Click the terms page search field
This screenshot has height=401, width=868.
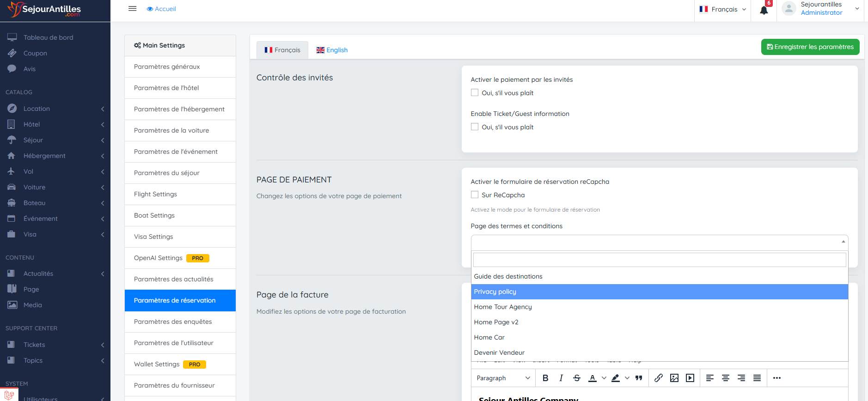(659, 260)
